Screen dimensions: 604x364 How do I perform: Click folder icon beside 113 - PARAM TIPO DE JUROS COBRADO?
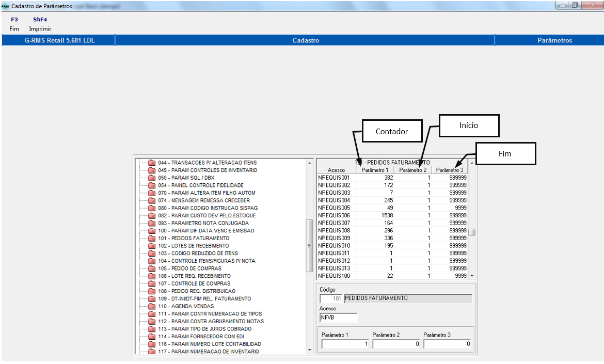[152, 329]
